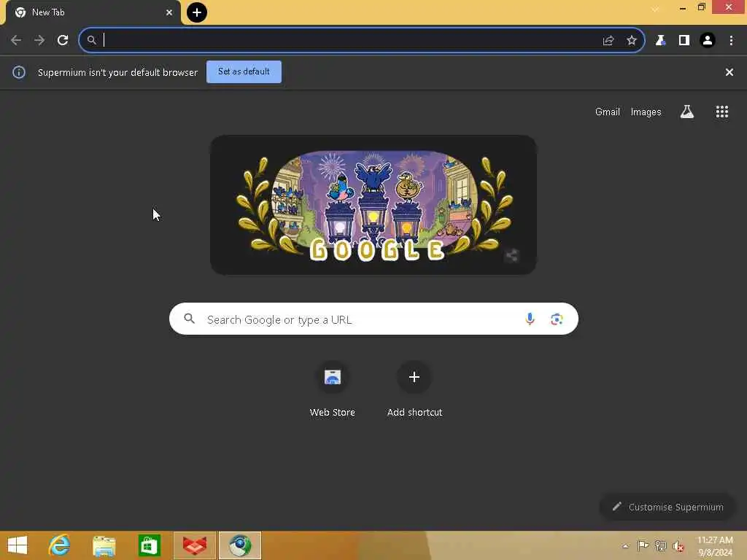Open the Web Store shortcut
Screen dimensions: 747x560
click(x=333, y=391)
